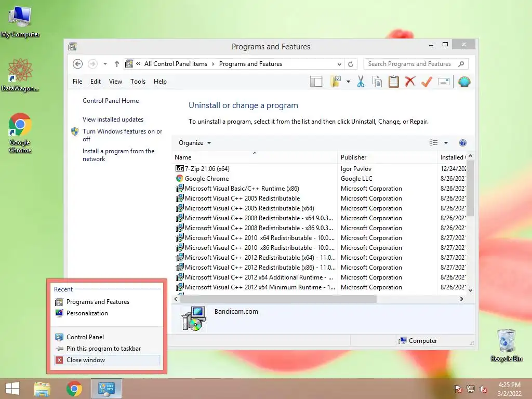Choose Control Panel in the jump list
532x399 pixels.
click(x=107, y=337)
